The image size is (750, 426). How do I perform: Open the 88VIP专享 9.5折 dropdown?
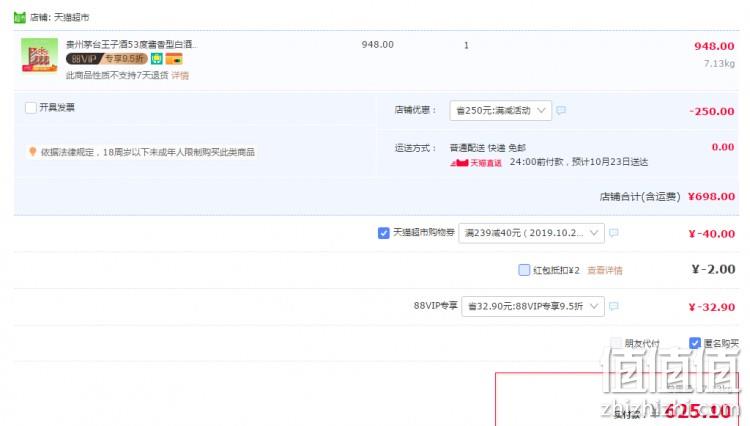click(533, 306)
